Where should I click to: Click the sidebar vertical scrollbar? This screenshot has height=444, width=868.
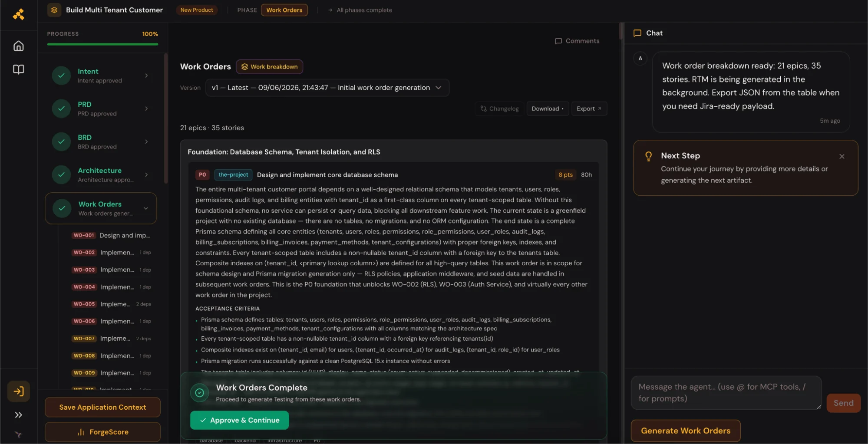165,118
